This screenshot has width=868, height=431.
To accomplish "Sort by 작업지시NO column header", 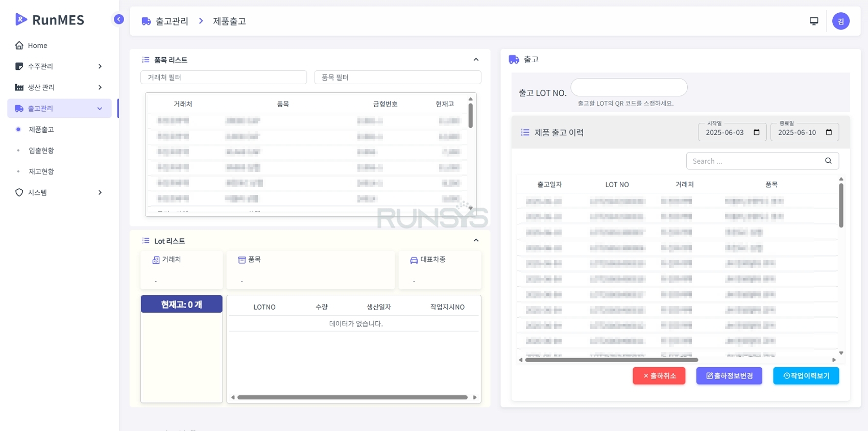I will point(447,307).
